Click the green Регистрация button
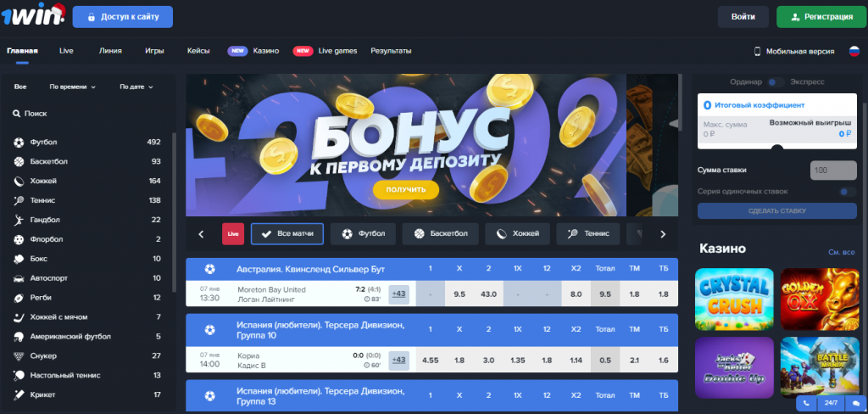 pyautogui.click(x=821, y=17)
